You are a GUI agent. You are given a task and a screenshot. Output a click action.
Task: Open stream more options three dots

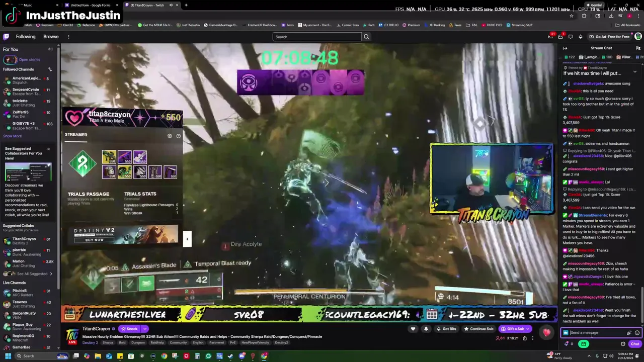point(532,338)
